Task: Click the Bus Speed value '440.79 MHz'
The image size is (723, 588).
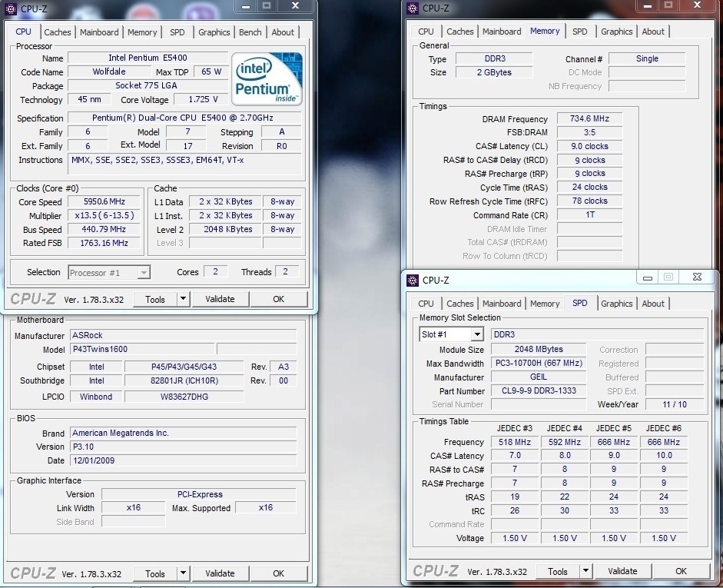Action: tap(104, 229)
